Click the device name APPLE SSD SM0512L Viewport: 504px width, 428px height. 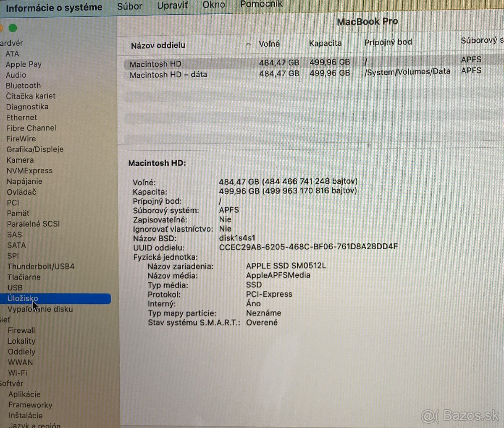(x=286, y=266)
